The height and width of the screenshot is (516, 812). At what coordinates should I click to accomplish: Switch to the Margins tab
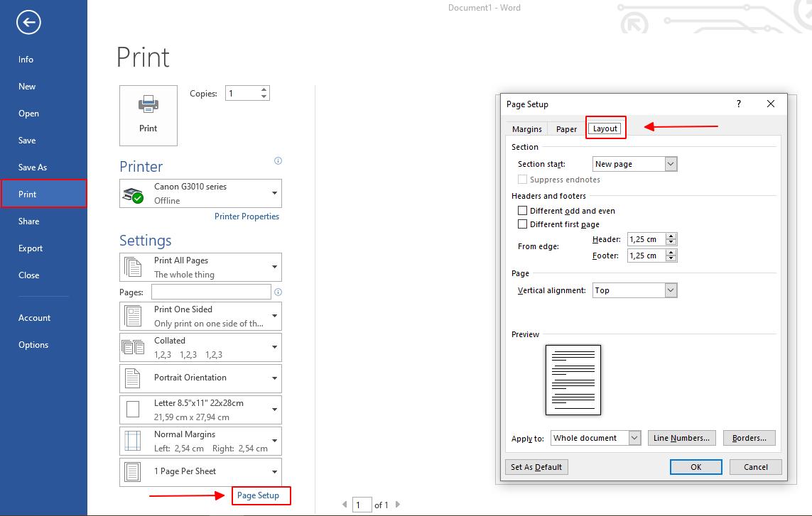click(527, 129)
